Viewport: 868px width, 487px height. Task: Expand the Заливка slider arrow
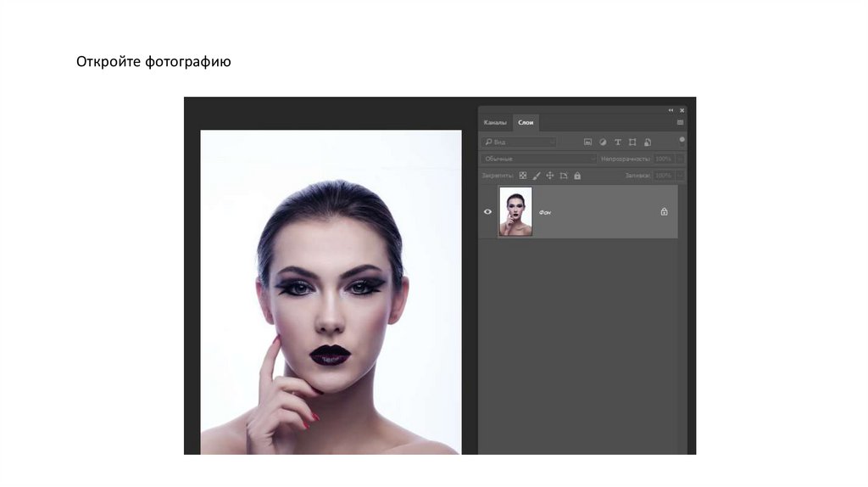(x=681, y=176)
